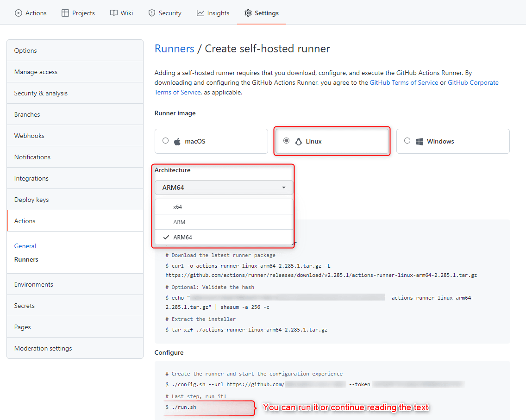Open the GitHub Terms of Service link
The height and width of the screenshot is (420, 526).
pyautogui.click(x=404, y=82)
